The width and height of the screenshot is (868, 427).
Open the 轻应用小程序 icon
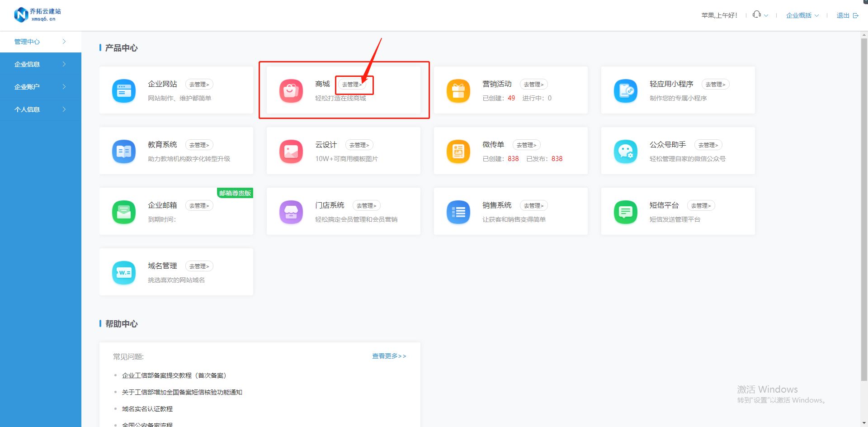(x=626, y=91)
